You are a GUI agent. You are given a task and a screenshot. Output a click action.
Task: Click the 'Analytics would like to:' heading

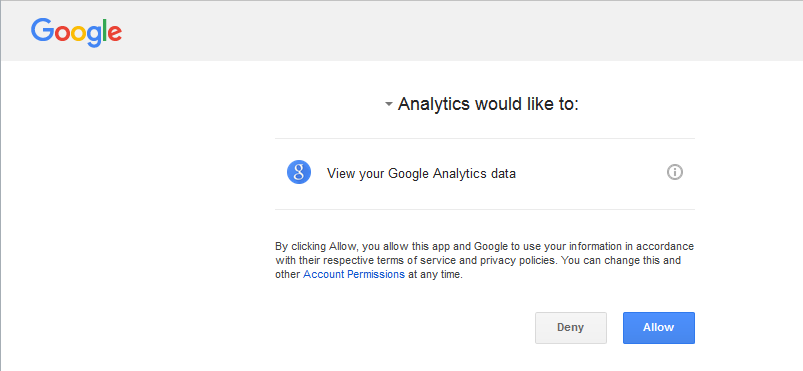point(488,104)
